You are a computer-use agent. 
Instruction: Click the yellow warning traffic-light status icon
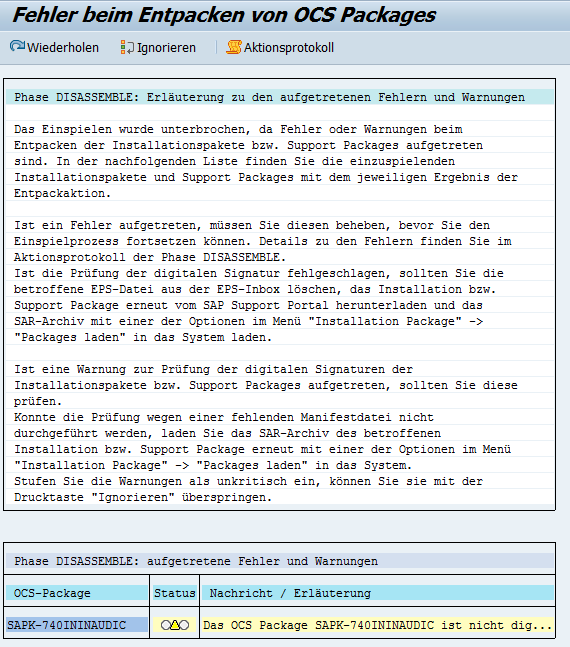(175, 625)
